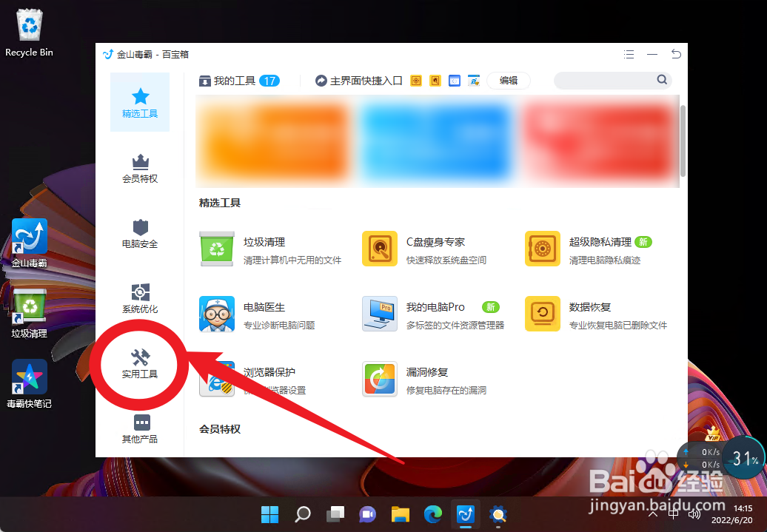The width and height of the screenshot is (767, 532).
Task: Click the 浏览器保护 title text
Action: [x=269, y=372]
